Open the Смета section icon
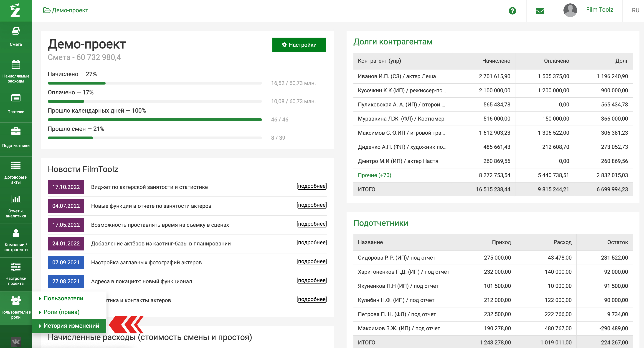Viewport: 644px width, 348px height. pyautogui.click(x=16, y=31)
